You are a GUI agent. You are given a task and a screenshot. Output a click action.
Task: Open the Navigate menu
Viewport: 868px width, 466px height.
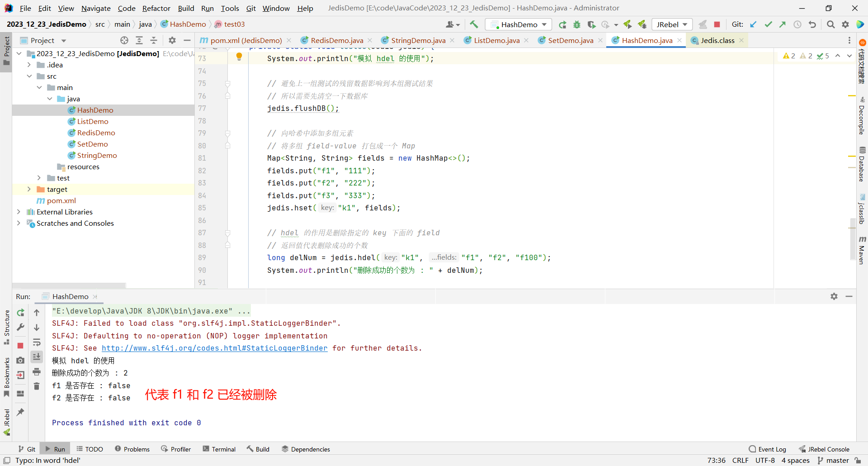[x=96, y=8]
